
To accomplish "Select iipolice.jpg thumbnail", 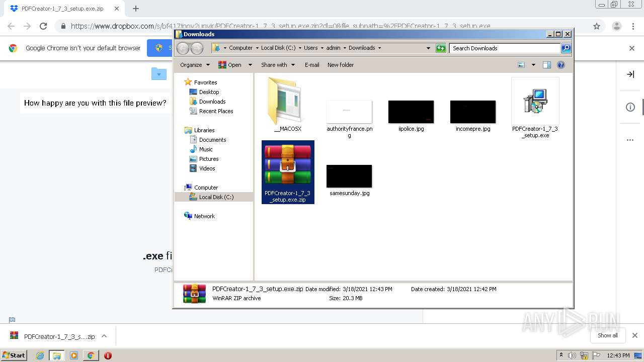I will click(411, 112).
